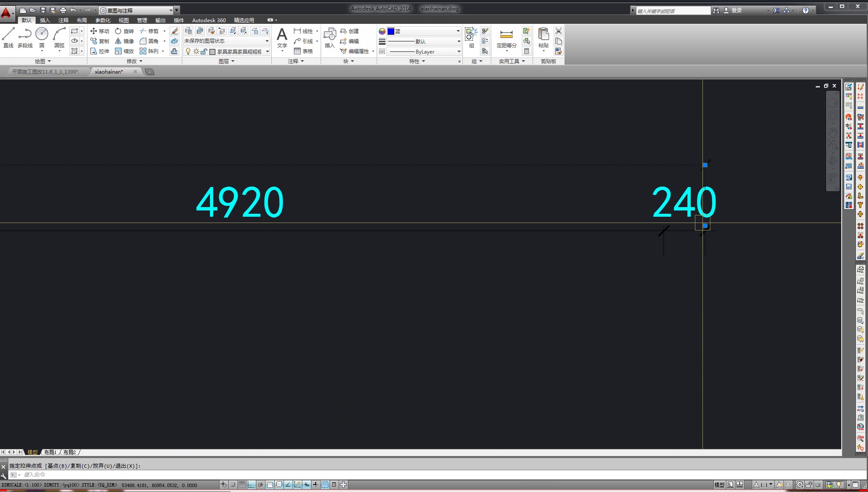Select the 直线 (Line) tool
This screenshot has width=868, height=492.
coord(8,37)
